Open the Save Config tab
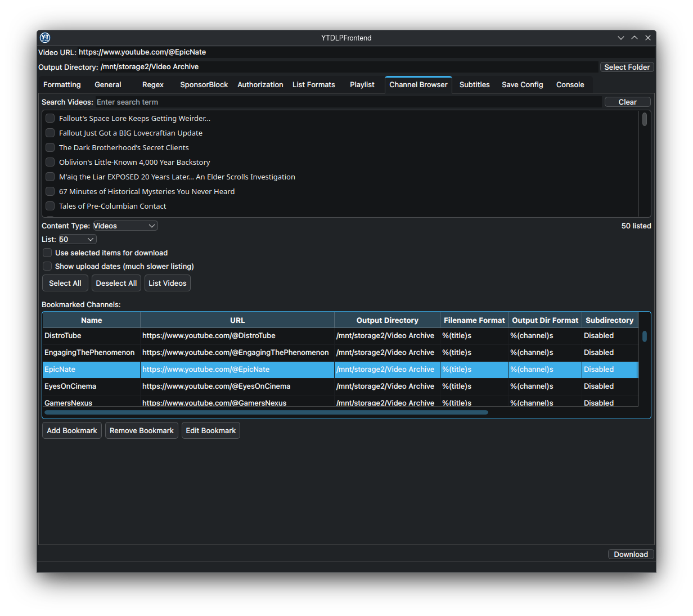This screenshot has height=616, width=693. click(523, 84)
